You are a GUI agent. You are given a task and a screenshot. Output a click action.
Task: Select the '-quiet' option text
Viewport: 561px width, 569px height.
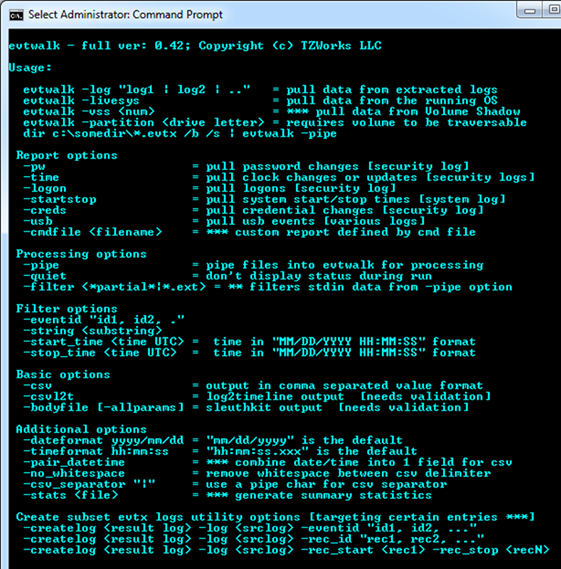(x=45, y=276)
